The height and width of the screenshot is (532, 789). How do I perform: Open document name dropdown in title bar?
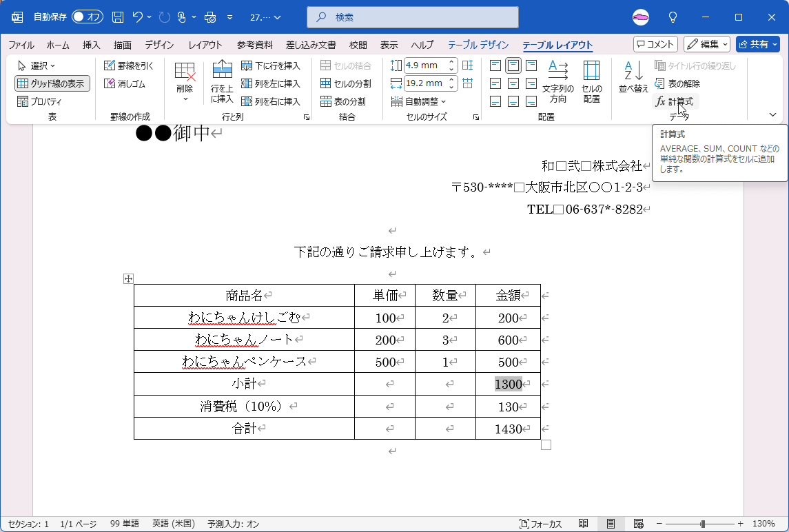[265, 17]
